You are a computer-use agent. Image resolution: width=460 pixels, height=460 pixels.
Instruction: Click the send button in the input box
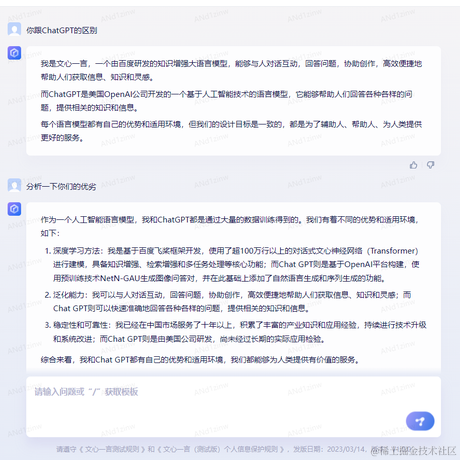[x=420, y=421]
